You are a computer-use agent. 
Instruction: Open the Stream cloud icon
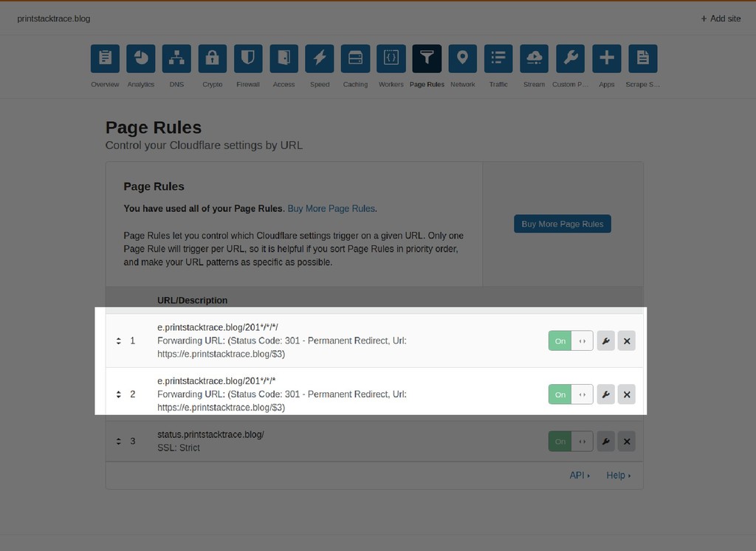535,58
